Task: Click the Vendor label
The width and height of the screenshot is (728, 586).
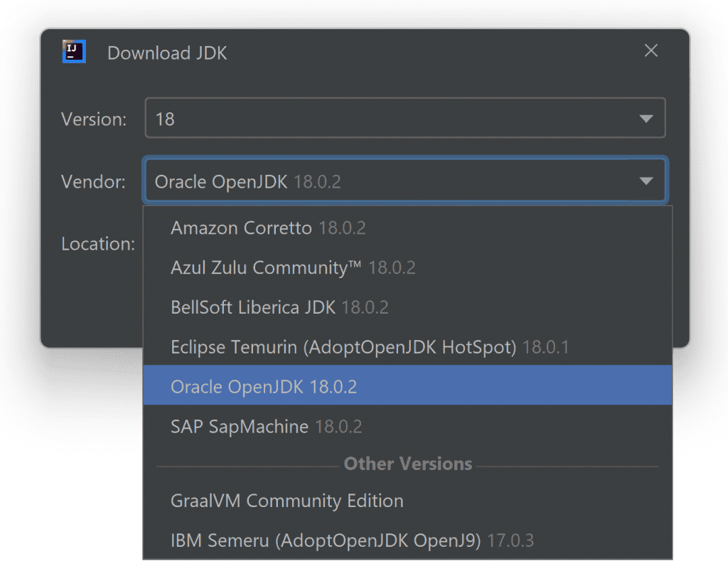Action: [x=93, y=182]
